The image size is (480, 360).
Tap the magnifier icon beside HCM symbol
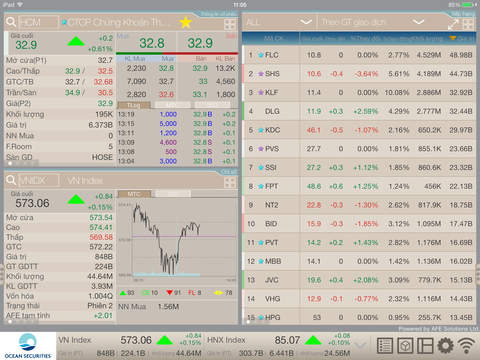11,22
